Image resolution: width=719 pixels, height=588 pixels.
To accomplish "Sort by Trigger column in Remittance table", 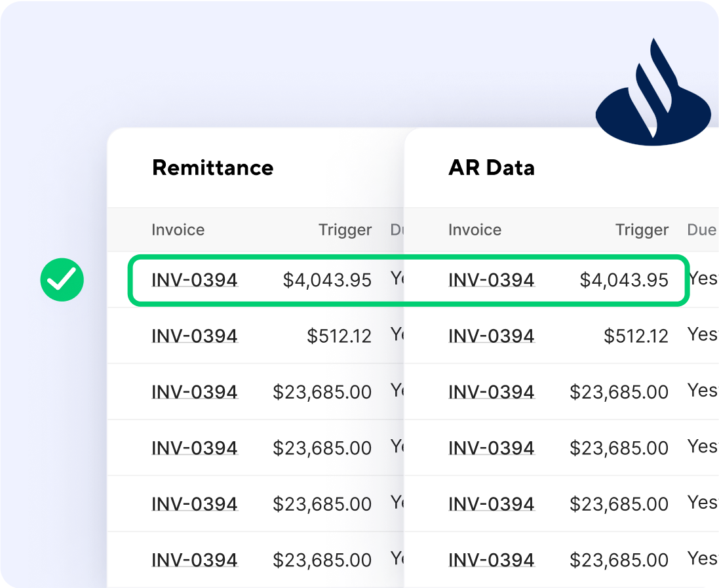I will click(x=345, y=230).
